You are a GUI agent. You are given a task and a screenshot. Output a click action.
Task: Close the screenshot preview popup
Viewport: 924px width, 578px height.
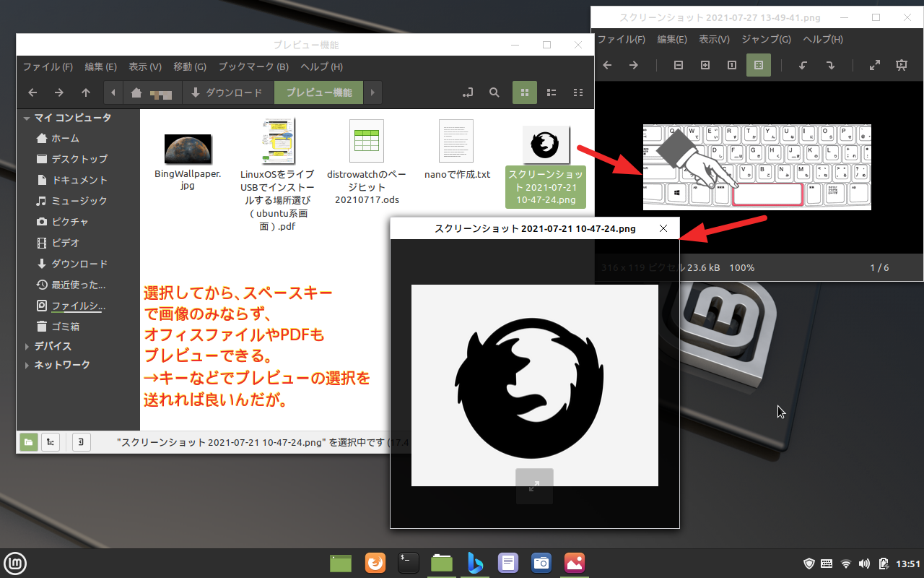coord(663,229)
